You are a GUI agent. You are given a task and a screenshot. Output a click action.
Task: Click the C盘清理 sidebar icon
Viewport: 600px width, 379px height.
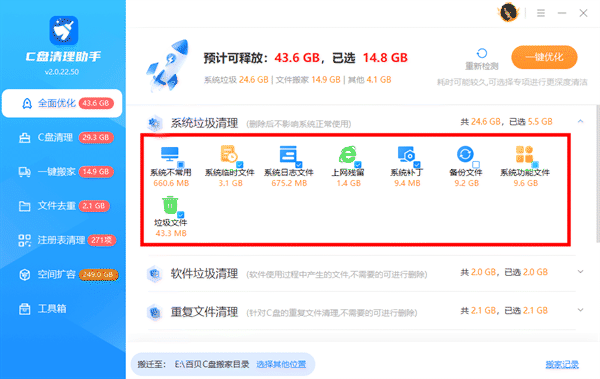click(25, 138)
